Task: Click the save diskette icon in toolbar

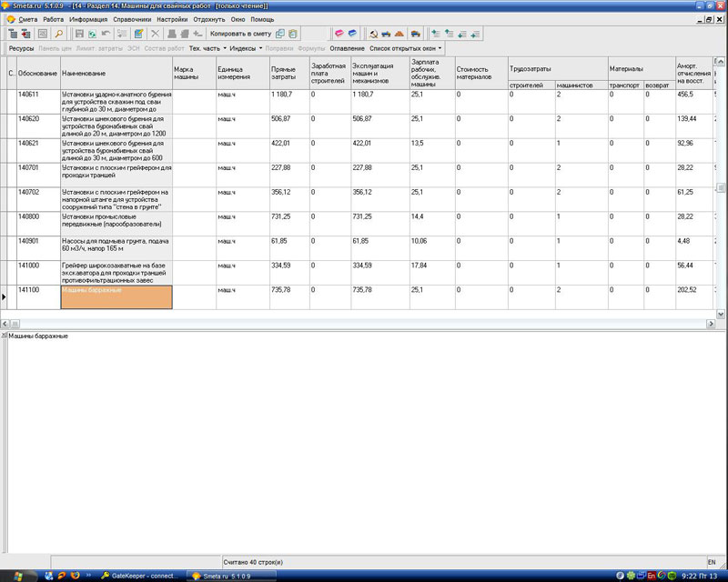Action: 80,34
